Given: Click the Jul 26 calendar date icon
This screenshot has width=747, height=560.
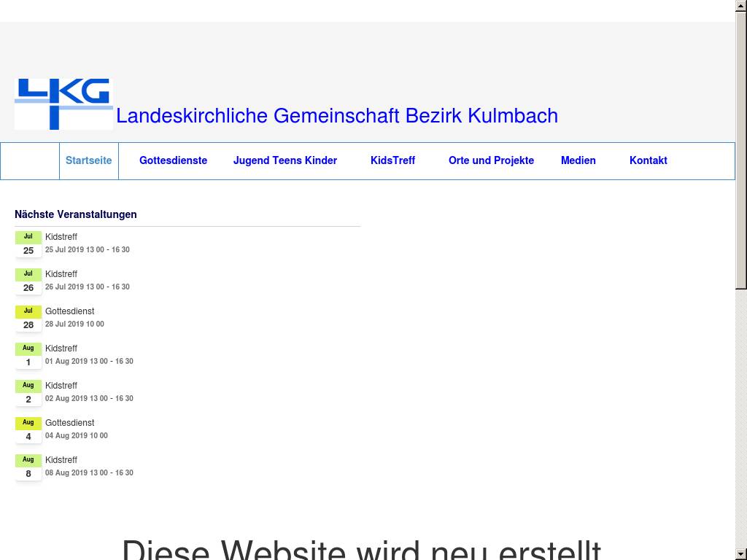Looking at the screenshot, I should point(28,281).
